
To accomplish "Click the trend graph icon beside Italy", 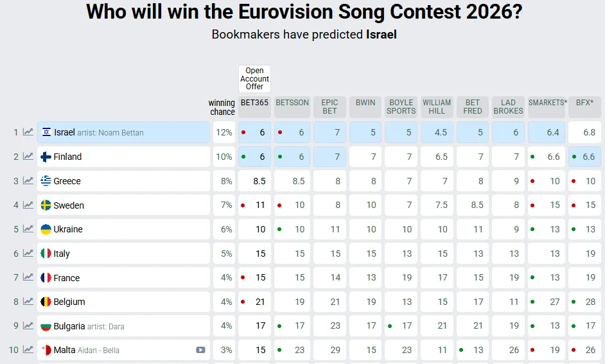I will (x=28, y=254).
